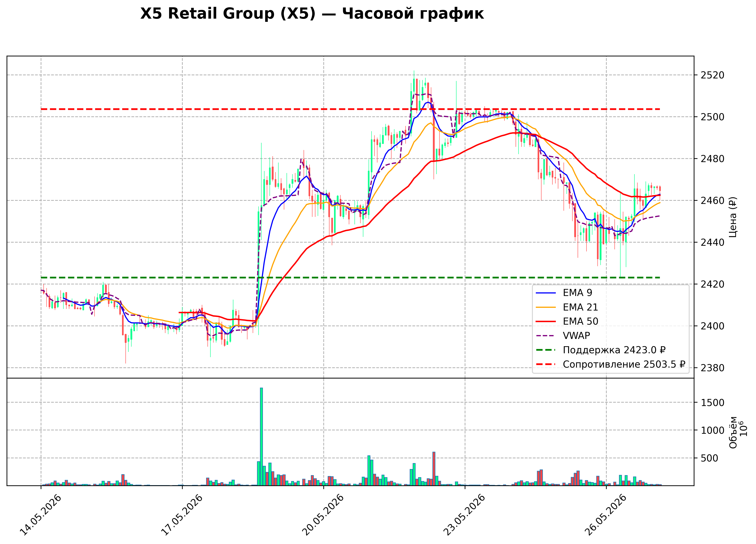Click the date label '14.05.2026'
756x544 pixels.
tap(41, 515)
